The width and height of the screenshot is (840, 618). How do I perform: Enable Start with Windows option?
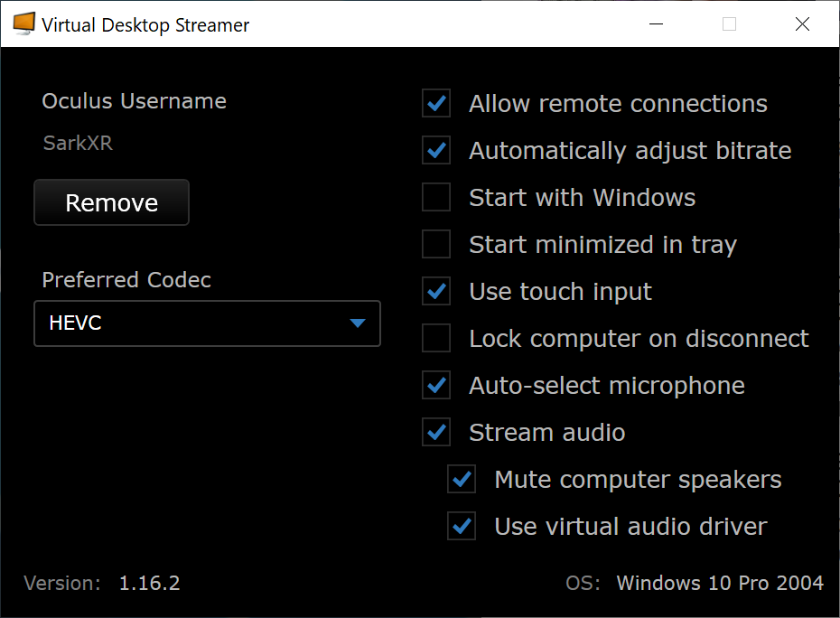point(436,197)
